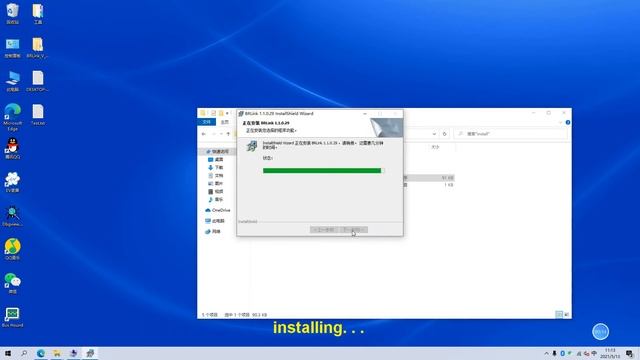Viewport: 640px width, 360px height.
Task: Open the Recycle Bin desktop icon
Action: [x=13, y=13]
